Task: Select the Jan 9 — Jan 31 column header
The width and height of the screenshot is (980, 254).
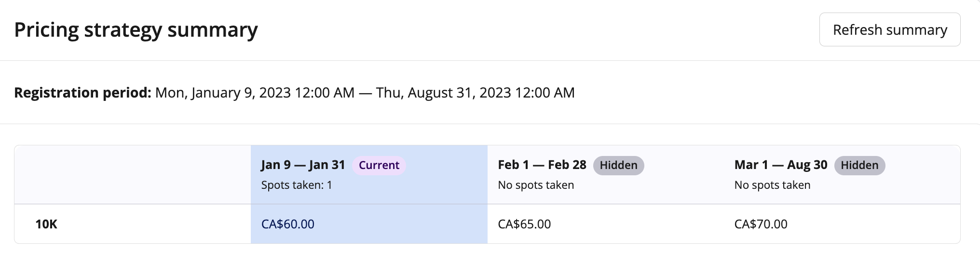Action: click(303, 165)
